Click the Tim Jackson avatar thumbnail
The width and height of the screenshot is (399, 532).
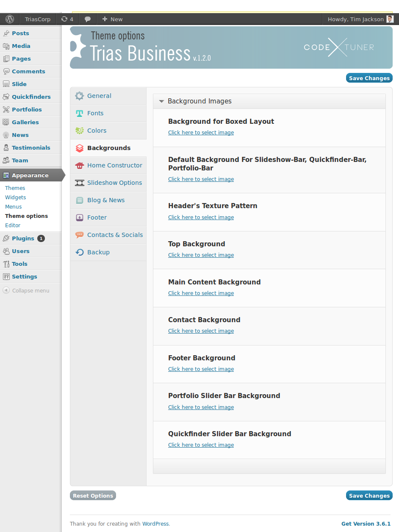pyautogui.click(x=390, y=19)
